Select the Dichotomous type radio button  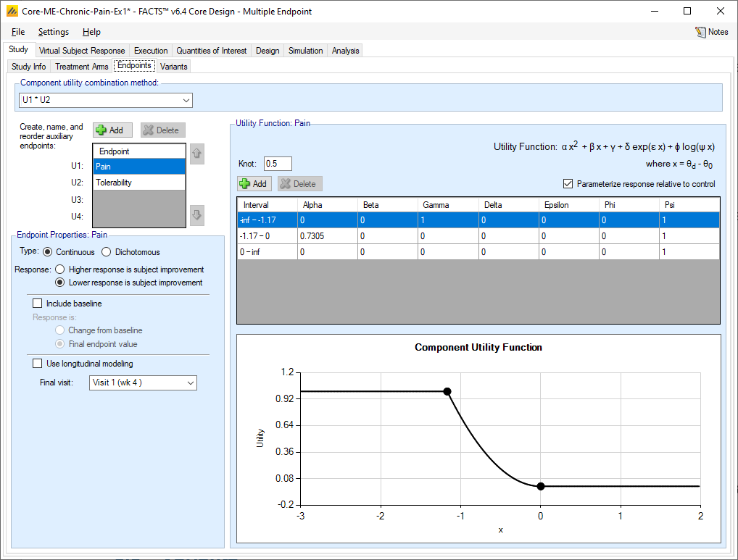click(x=107, y=252)
